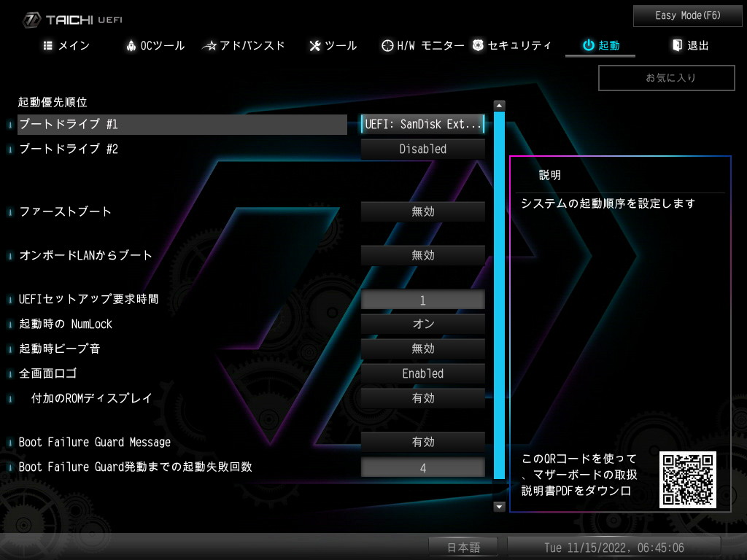Select the 起動 tab

[x=600, y=46]
